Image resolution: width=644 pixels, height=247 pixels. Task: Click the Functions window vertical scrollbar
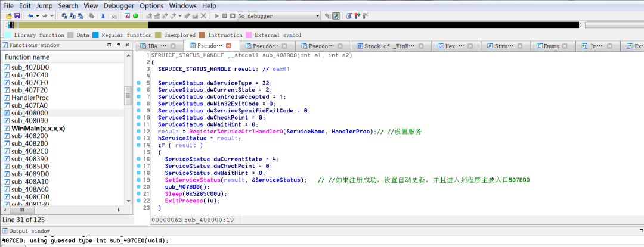point(128,95)
